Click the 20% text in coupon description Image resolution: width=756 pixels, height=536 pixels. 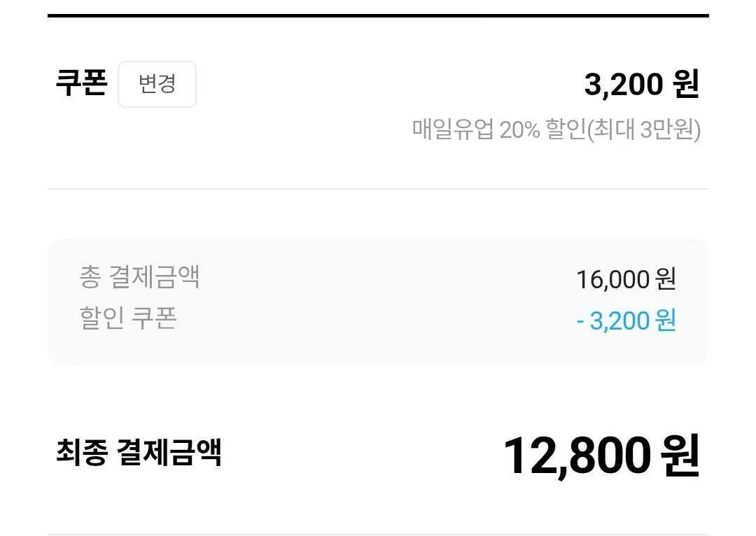tap(520, 130)
